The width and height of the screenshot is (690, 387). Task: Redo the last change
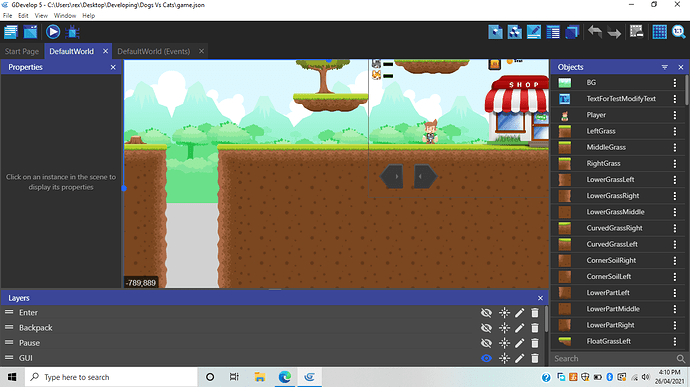[614, 32]
